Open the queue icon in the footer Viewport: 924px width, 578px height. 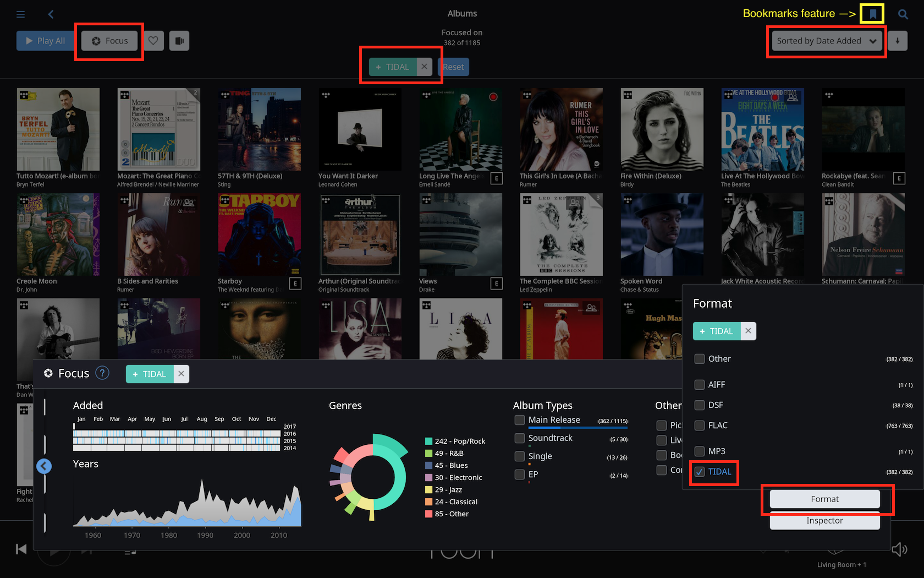(x=130, y=551)
